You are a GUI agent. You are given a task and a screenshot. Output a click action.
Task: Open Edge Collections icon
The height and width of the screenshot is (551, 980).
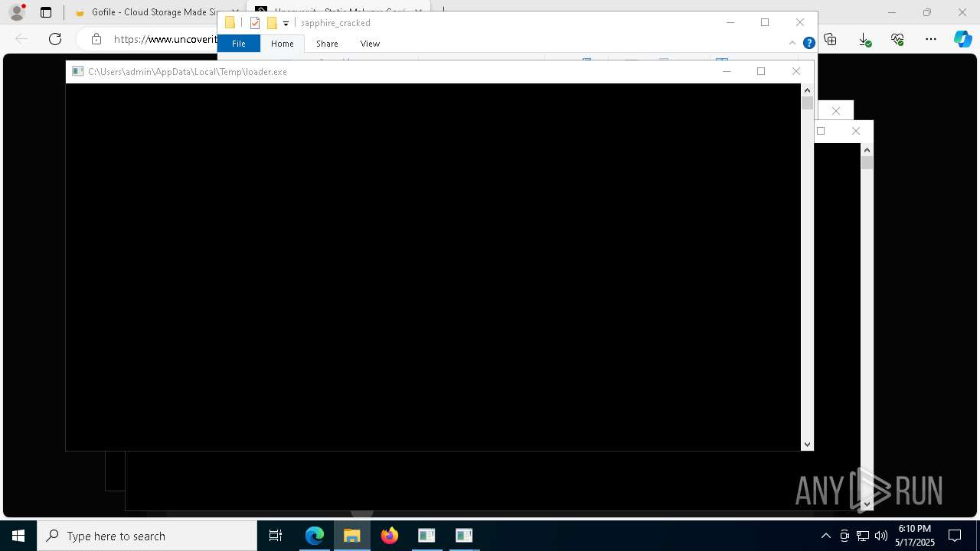[x=831, y=39]
